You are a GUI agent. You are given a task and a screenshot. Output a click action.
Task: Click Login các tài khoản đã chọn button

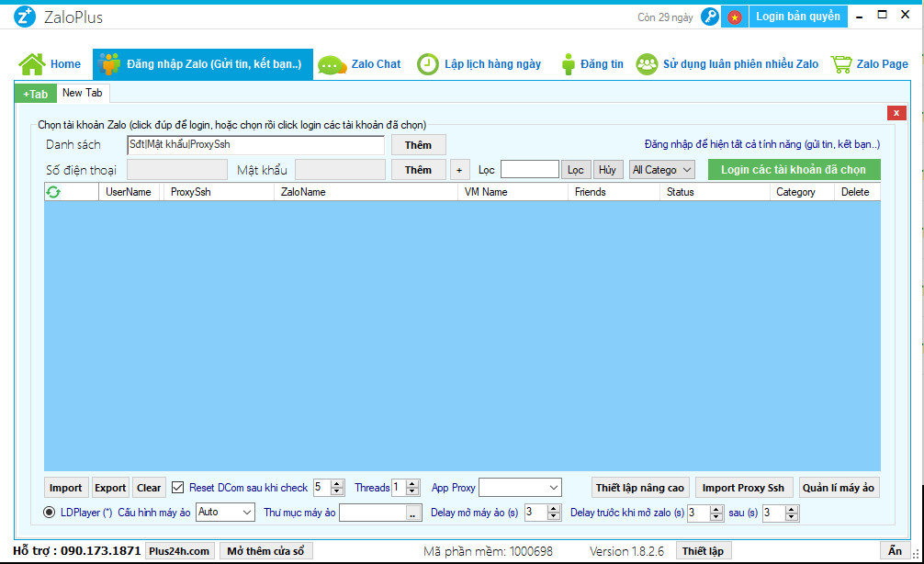(x=794, y=170)
